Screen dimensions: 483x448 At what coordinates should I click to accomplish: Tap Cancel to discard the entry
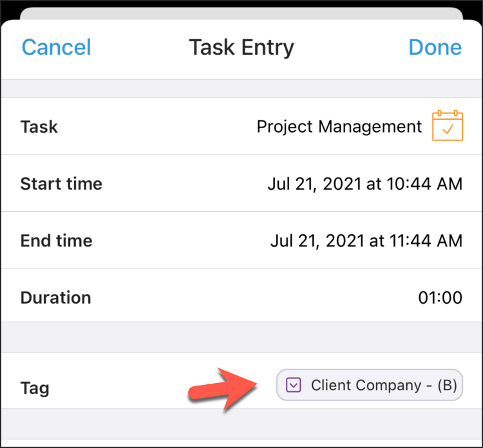point(57,47)
